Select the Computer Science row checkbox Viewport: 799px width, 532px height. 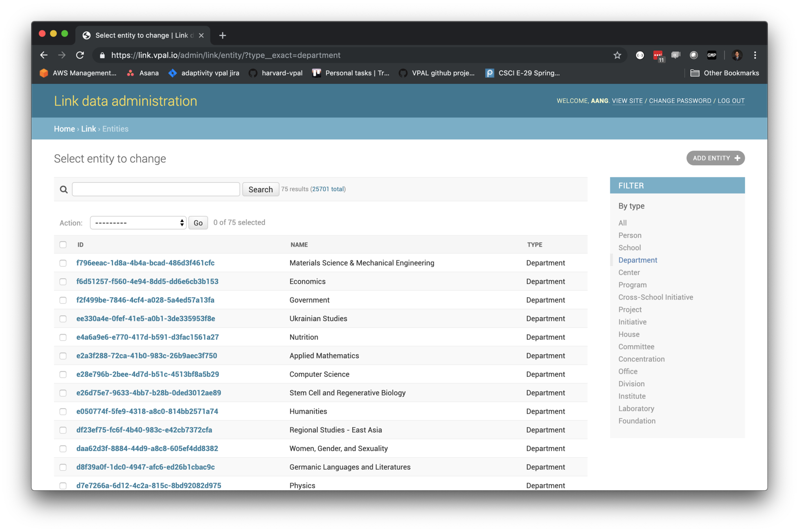[63, 374]
